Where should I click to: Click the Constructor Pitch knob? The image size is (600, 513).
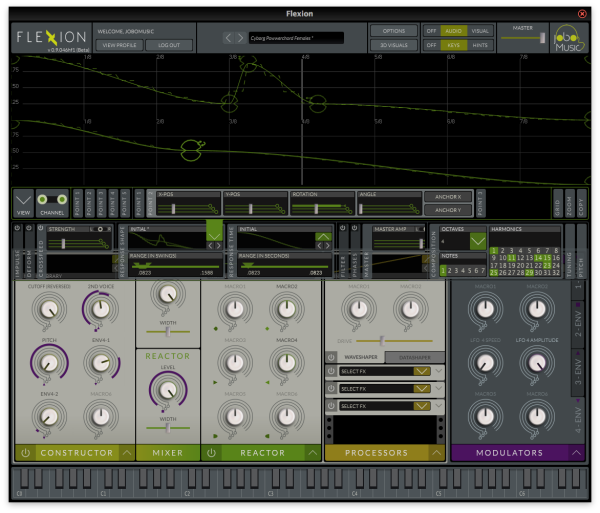click(x=49, y=363)
